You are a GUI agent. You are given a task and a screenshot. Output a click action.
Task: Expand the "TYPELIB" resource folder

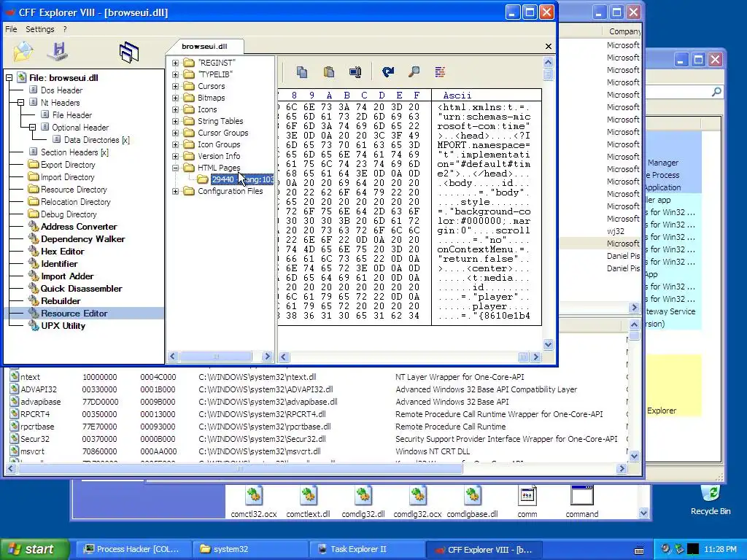[x=175, y=75]
